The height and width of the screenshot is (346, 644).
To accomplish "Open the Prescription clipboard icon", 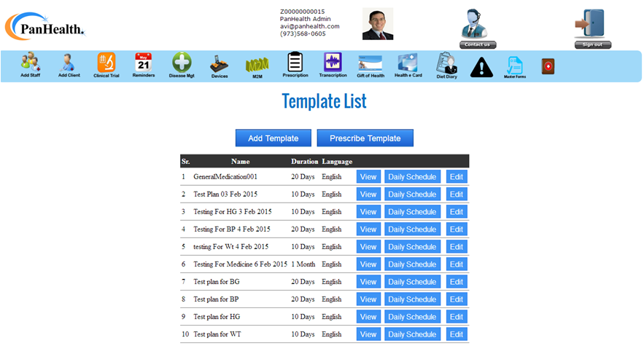I will pyautogui.click(x=295, y=63).
